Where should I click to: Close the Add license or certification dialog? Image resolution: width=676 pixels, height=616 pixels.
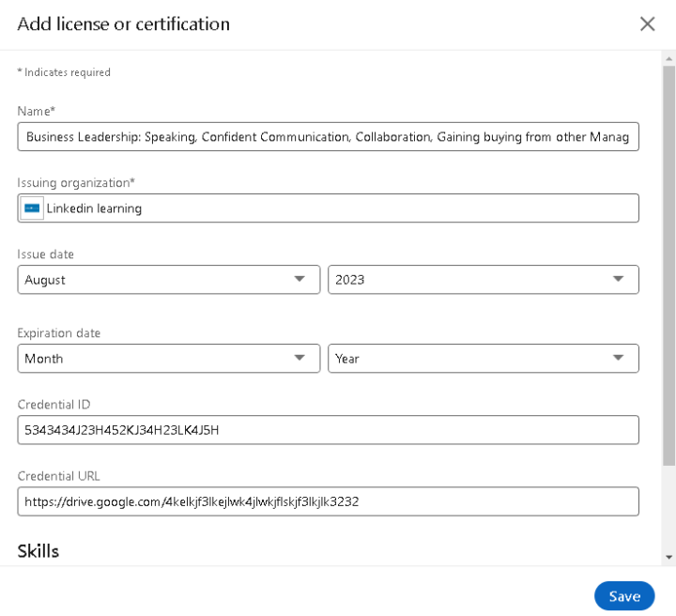click(647, 24)
